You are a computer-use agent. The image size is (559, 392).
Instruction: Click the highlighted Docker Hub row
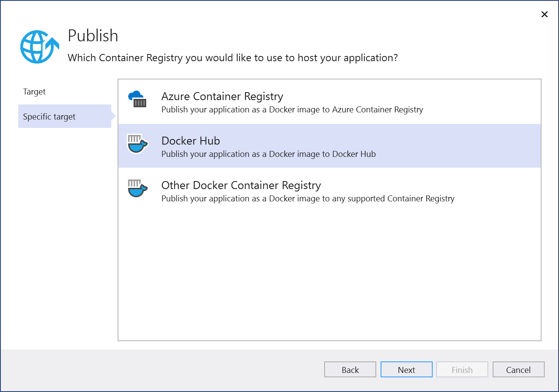(x=330, y=146)
